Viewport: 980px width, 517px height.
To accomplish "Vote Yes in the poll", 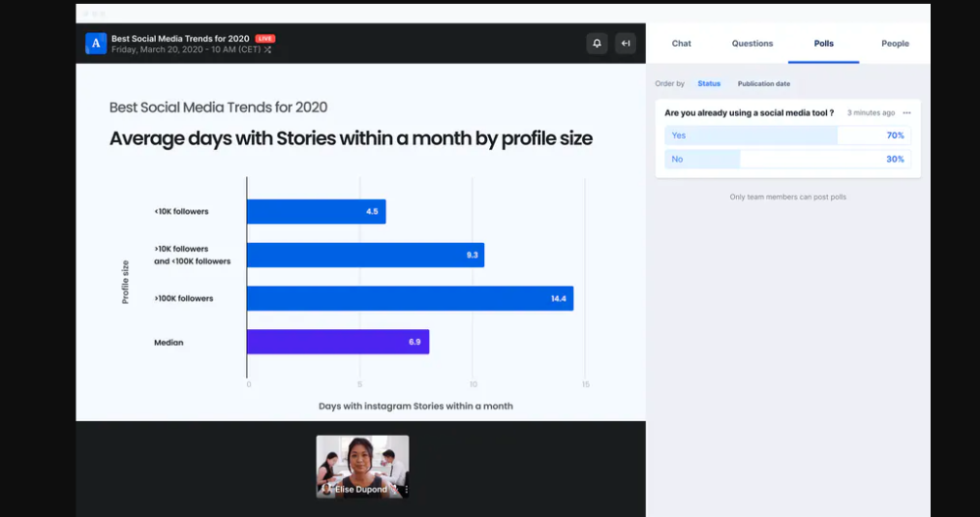I will click(788, 135).
